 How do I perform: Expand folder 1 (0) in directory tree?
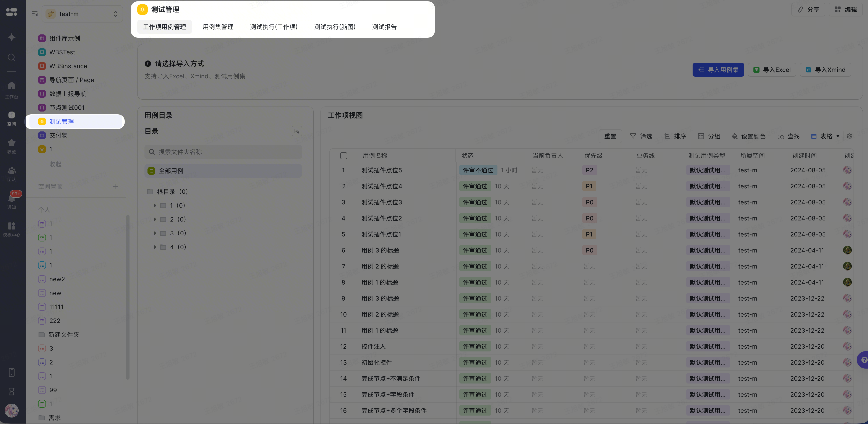pos(155,205)
